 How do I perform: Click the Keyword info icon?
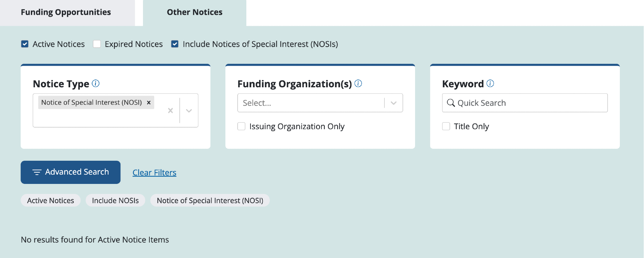(490, 83)
